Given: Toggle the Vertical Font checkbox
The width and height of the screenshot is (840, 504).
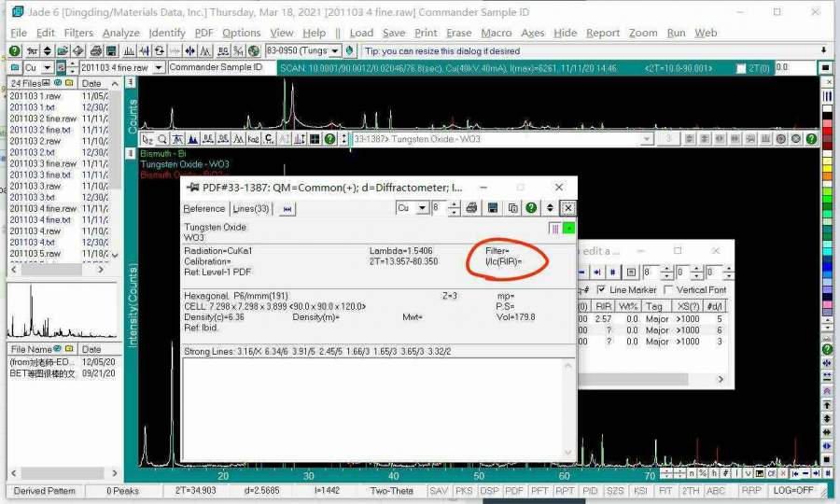Looking at the screenshot, I should pos(668,289).
